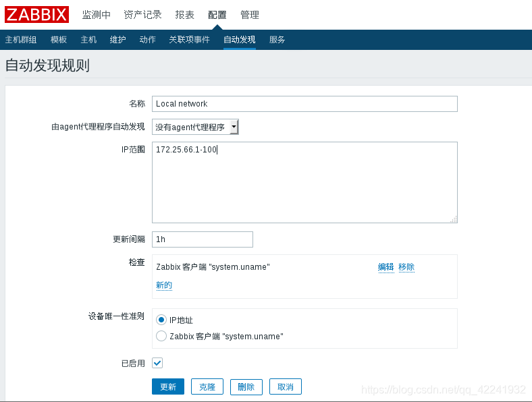This screenshot has height=402, width=532.
Task: Go to 动作 submenu tab
Action: (x=148, y=40)
